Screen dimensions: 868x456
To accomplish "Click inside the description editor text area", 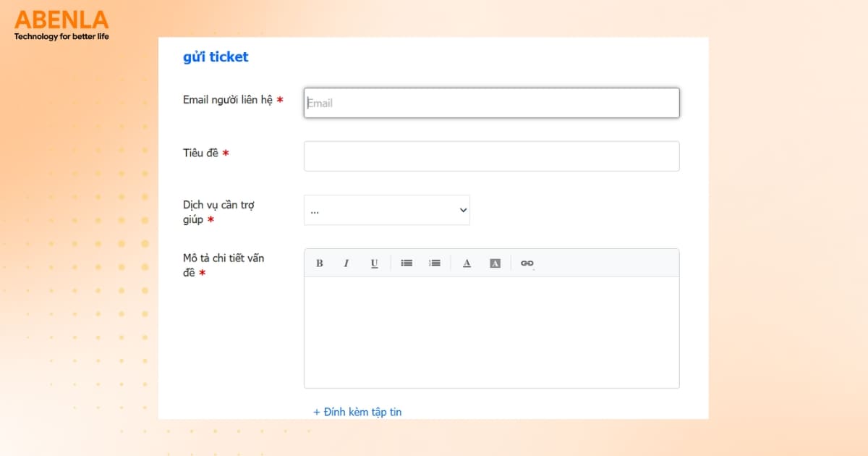I will click(x=492, y=332).
